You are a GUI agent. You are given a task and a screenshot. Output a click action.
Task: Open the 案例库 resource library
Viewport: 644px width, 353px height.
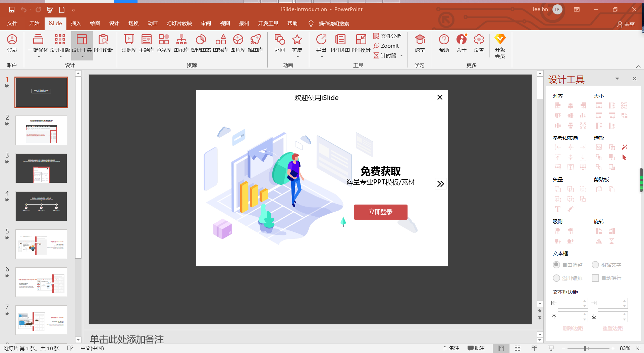pyautogui.click(x=129, y=44)
